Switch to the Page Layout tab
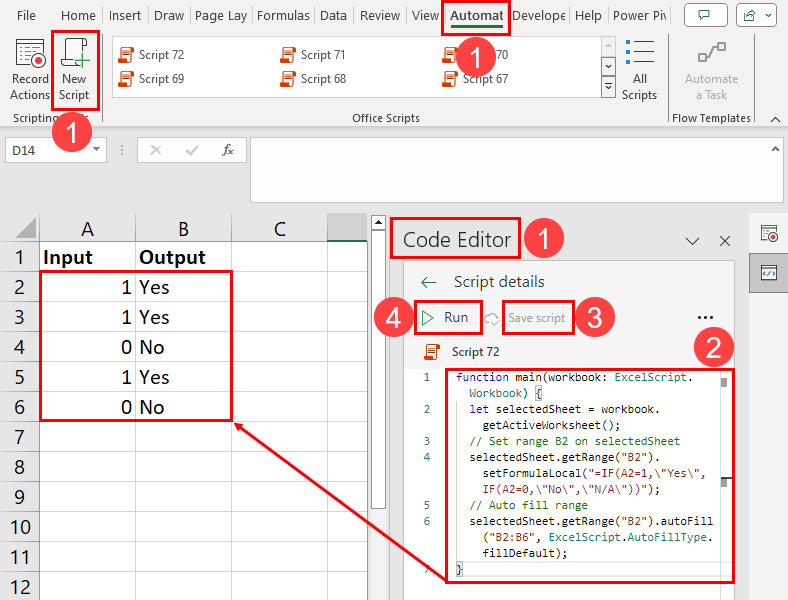 coord(221,16)
